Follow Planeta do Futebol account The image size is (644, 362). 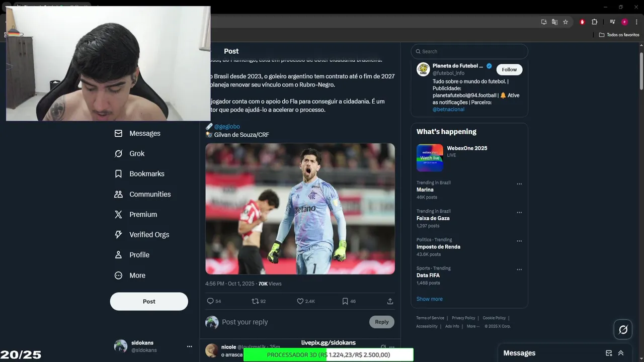pos(509,69)
